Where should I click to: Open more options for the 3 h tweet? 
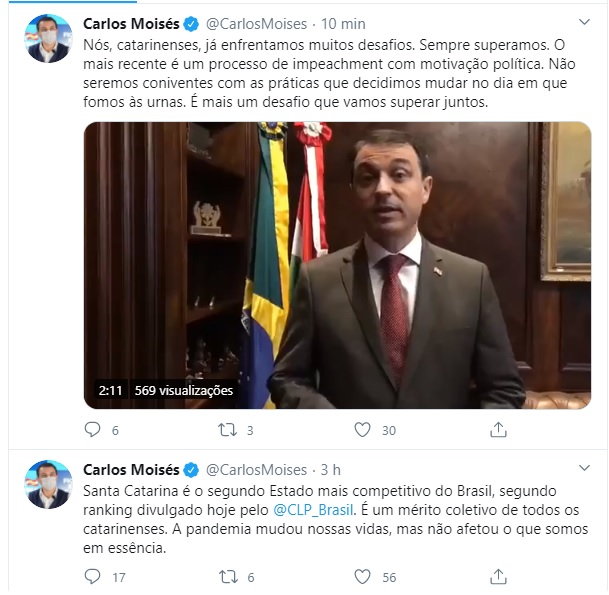coord(584,468)
